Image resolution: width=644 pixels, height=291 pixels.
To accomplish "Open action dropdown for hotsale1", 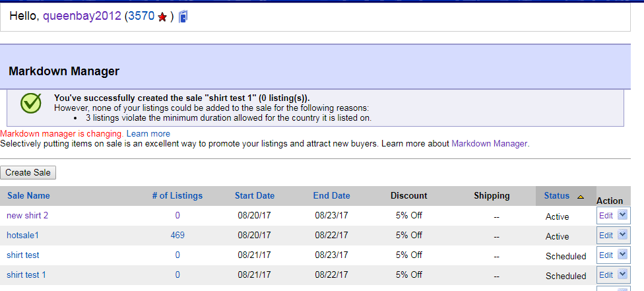I will (x=622, y=236).
